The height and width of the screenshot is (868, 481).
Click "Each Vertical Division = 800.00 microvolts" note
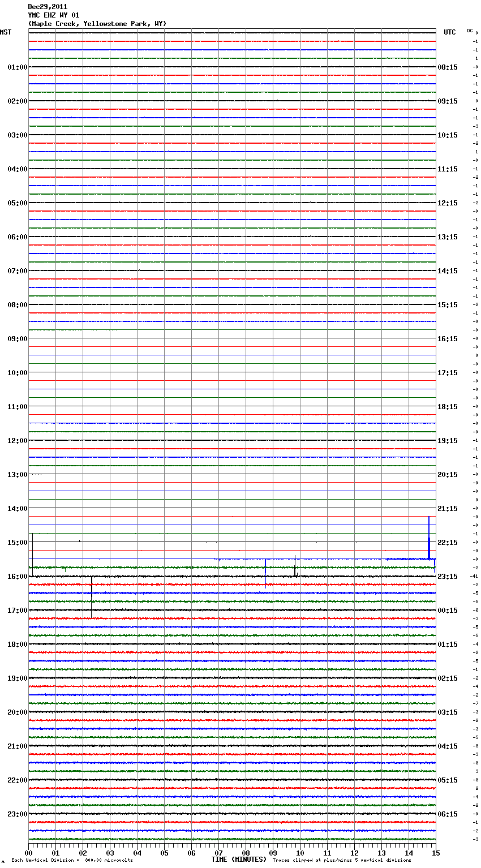coord(72,861)
